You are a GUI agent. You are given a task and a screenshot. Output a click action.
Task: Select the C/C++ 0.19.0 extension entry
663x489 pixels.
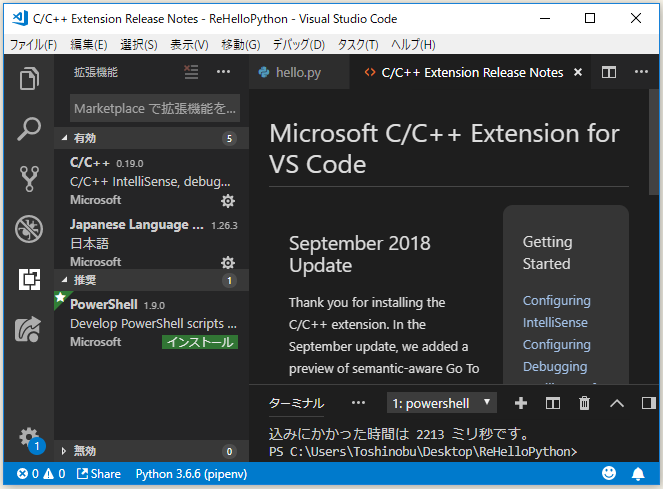tap(151, 181)
